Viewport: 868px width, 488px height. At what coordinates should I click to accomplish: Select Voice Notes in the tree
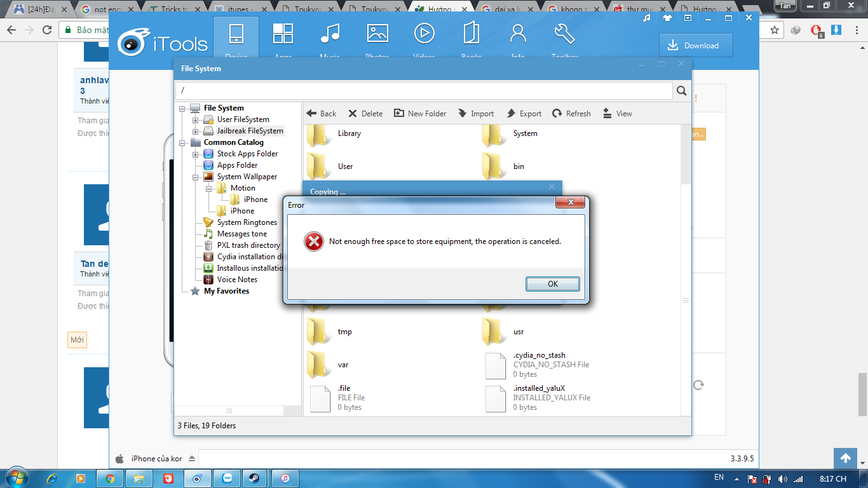(x=237, y=280)
